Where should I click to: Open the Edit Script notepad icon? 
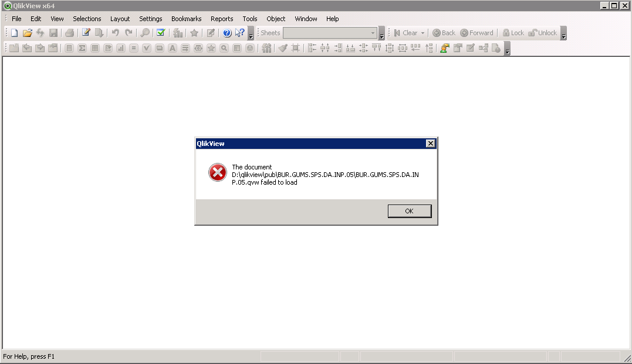[86, 33]
